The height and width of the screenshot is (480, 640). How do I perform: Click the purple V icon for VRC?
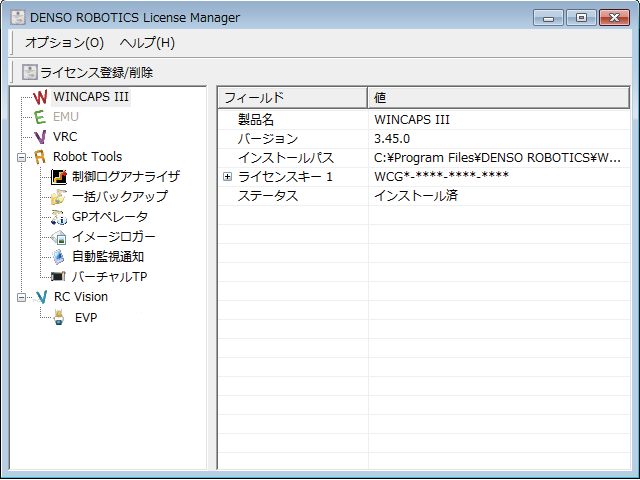pos(40,137)
